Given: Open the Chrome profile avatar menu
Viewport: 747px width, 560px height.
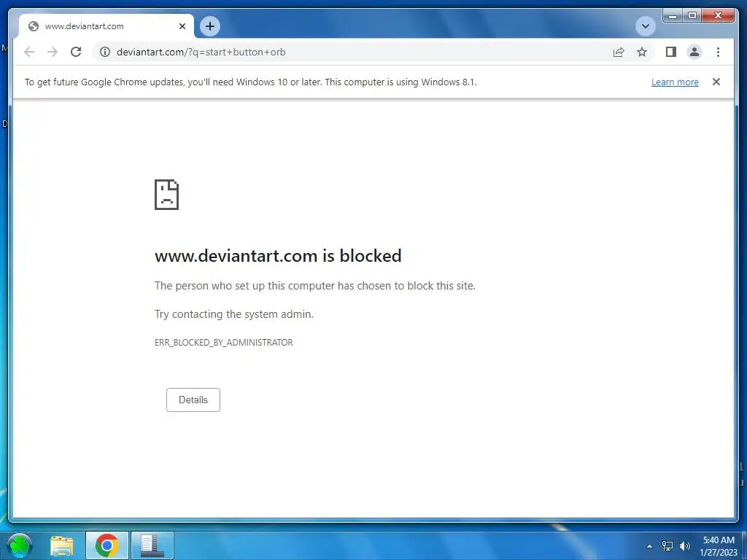Looking at the screenshot, I should tap(694, 52).
